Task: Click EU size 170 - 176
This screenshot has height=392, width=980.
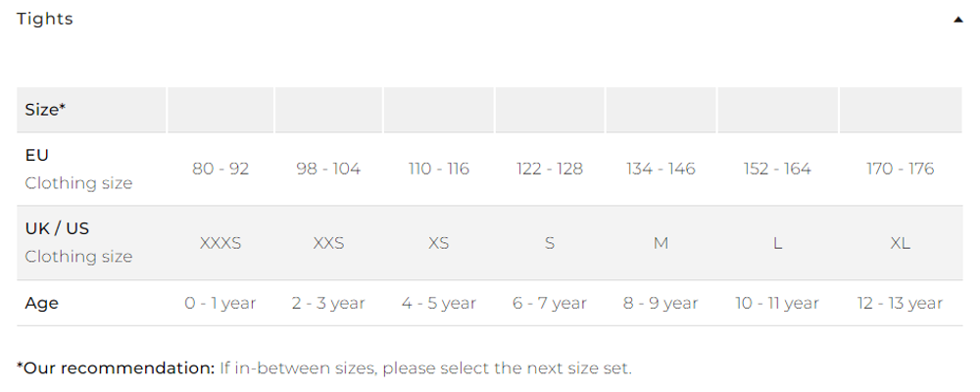Action: pyautogui.click(x=900, y=169)
